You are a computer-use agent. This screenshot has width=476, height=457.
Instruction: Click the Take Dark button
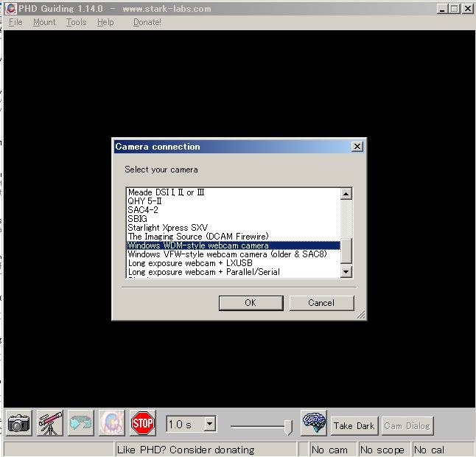tap(354, 426)
